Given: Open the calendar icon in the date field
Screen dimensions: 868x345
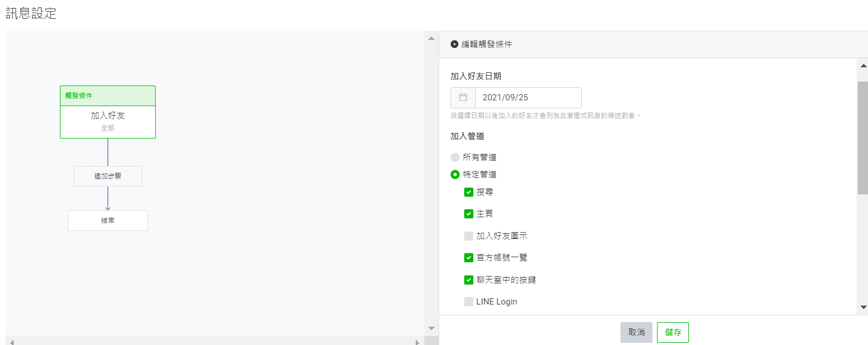Looking at the screenshot, I should (x=463, y=97).
